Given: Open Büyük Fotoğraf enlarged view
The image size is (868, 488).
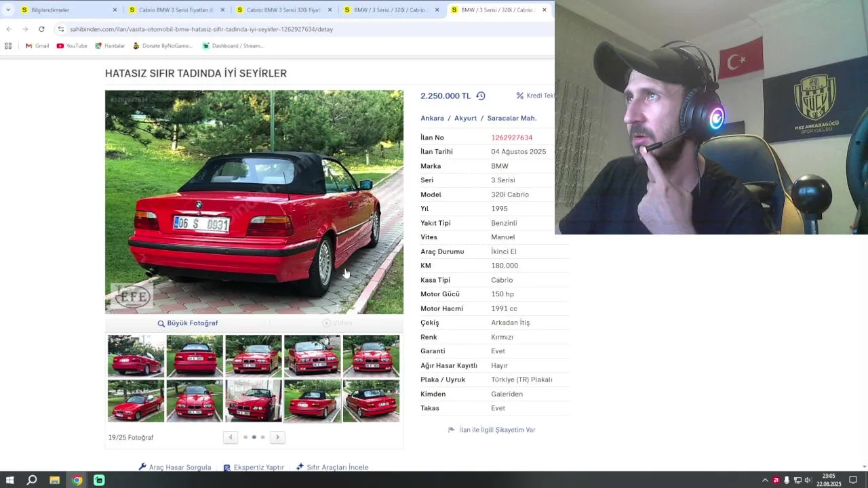Looking at the screenshot, I should 188,323.
